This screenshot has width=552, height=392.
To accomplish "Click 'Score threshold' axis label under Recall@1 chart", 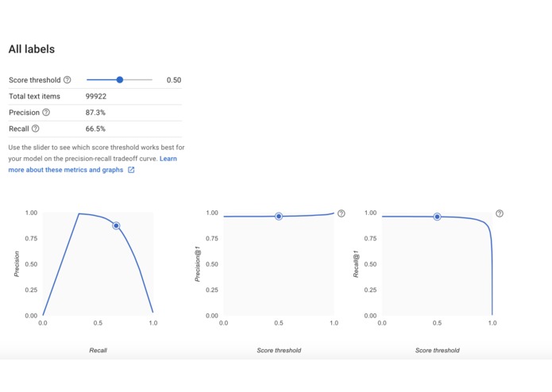I will click(x=437, y=350).
